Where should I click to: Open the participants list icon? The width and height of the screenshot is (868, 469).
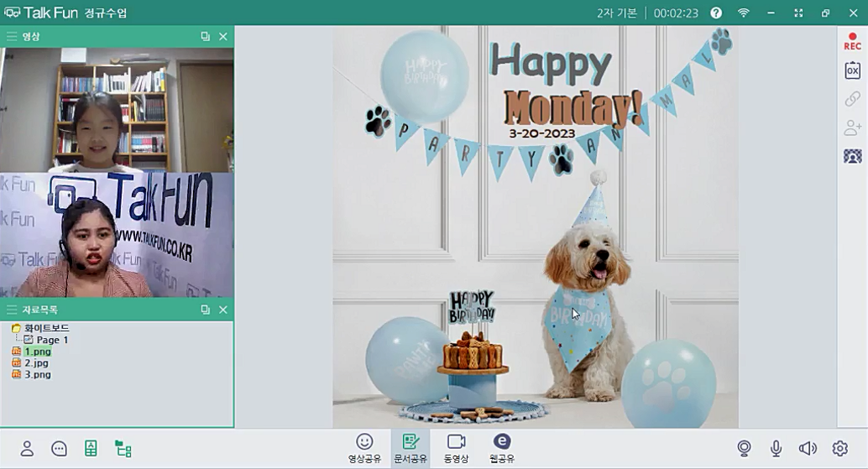click(x=27, y=448)
